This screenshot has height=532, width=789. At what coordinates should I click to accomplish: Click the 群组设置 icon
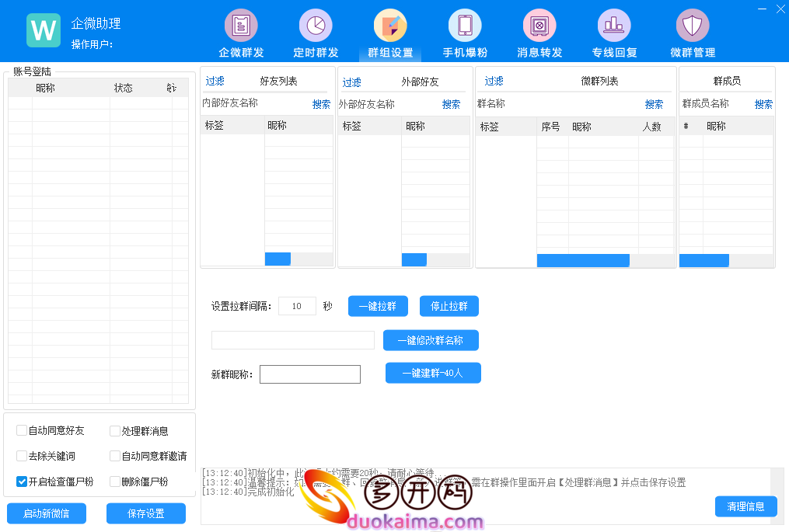[x=390, y=26]
